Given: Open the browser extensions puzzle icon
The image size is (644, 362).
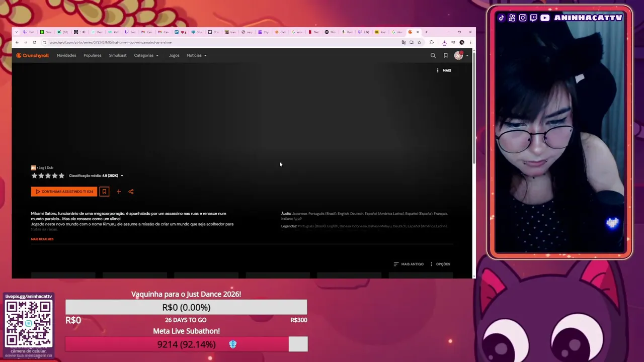Looking at the screenshot, I should (x=431, y=42).
